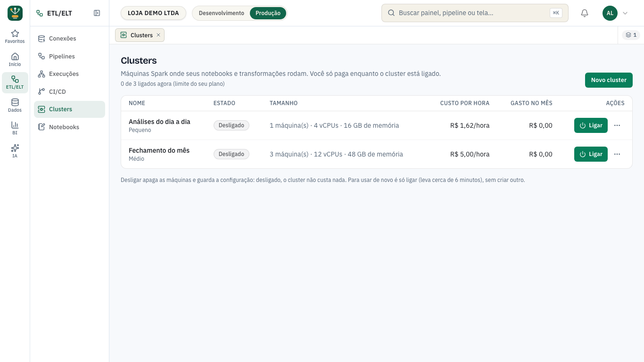644x362 pixels.
Task: Collapse the ETL/ELT sidebar panel
Action: click(x=97, y=13)
